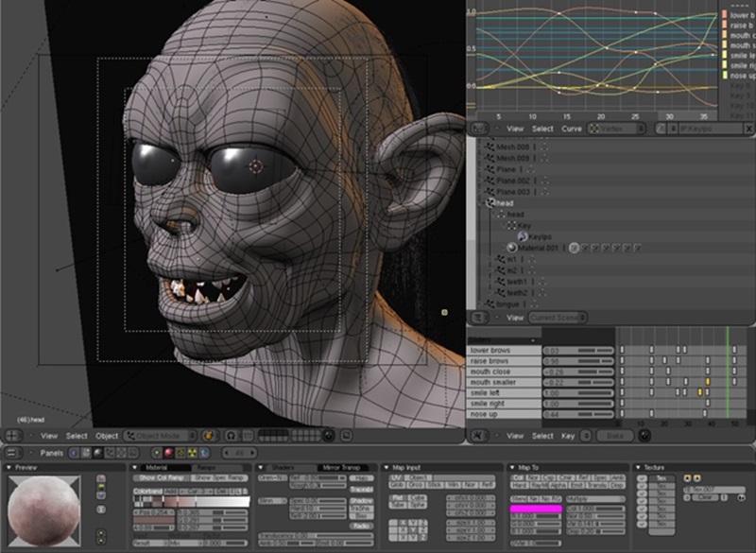Select the Texture buttons icon
The height and width of the screenshot is (553, 756).
click(x=180, y=453)
